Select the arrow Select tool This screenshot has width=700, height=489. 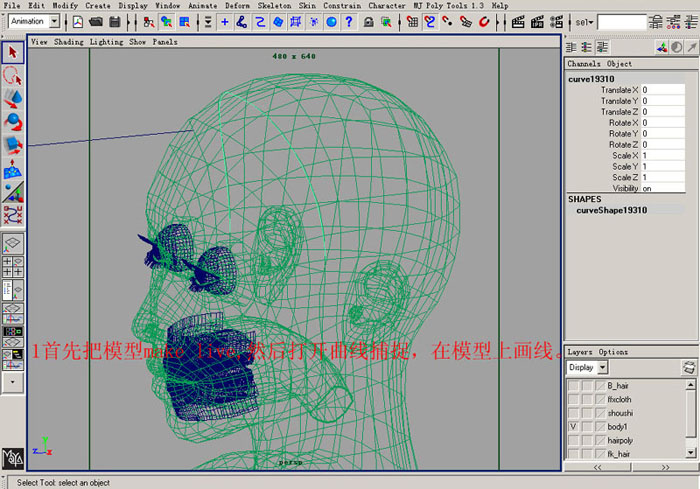[x=12, y=53]
